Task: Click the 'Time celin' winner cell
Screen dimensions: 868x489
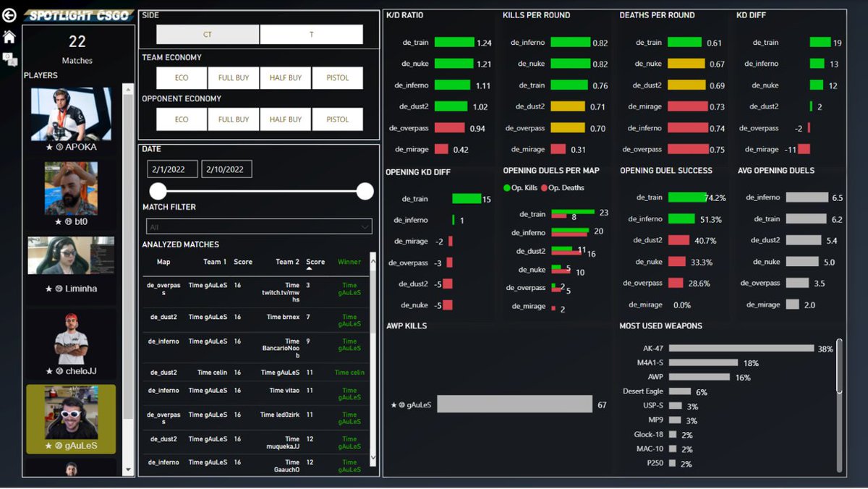Action: (349, 373)
